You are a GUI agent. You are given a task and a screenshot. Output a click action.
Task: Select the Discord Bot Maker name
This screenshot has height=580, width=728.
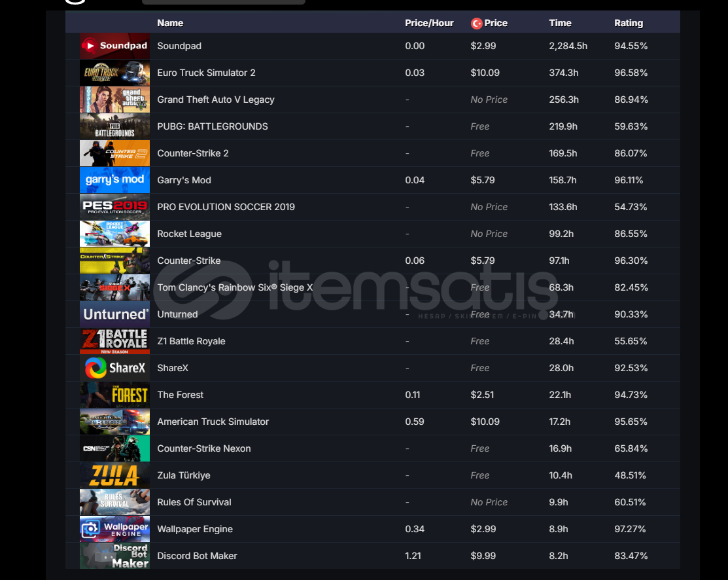tap(197, 556)
